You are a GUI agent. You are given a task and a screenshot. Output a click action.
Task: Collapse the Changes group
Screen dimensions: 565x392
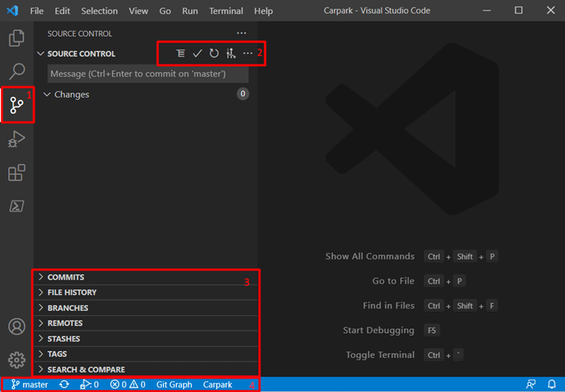click(47, 95)
